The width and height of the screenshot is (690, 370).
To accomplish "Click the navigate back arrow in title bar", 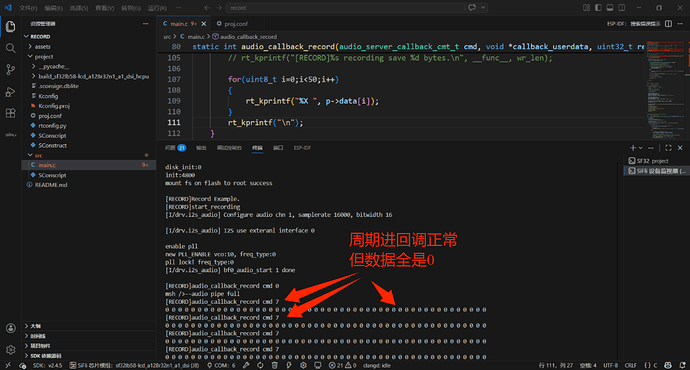I will (207, 7).
